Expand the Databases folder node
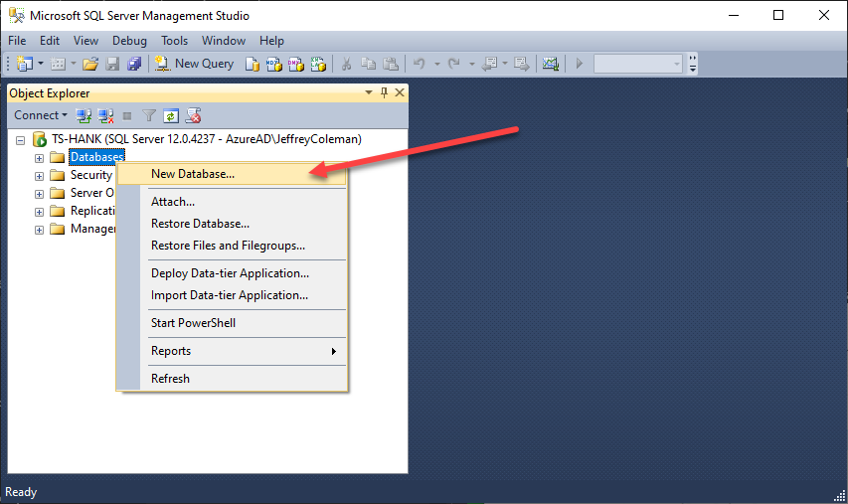 point(39,158)
